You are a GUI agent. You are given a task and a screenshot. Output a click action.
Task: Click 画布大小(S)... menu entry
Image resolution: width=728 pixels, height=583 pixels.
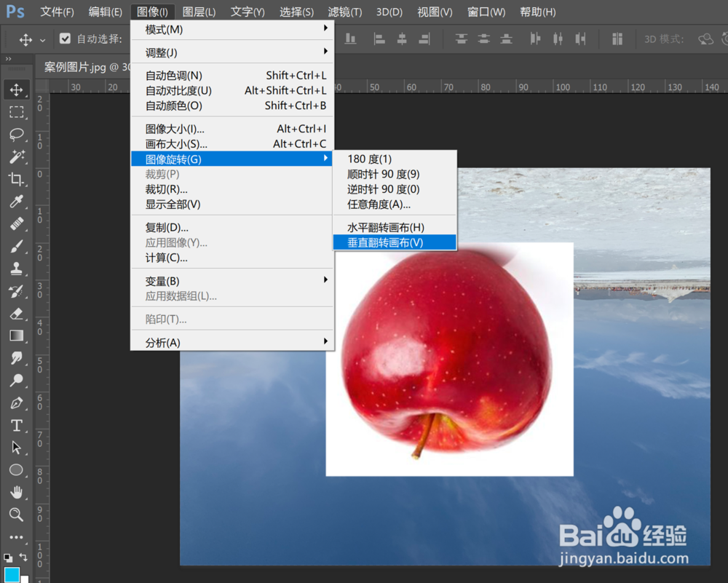click(232, 144)
